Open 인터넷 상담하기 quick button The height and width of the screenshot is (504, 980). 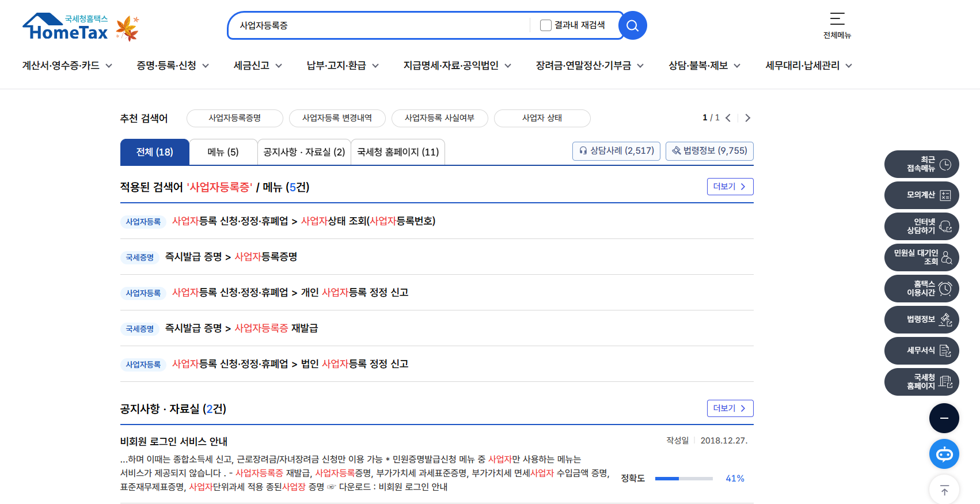[921, 226]
